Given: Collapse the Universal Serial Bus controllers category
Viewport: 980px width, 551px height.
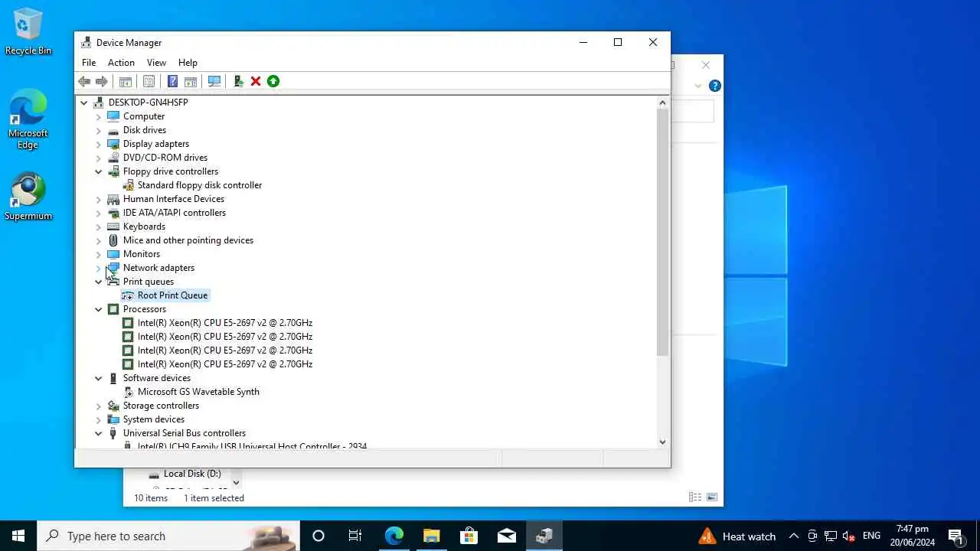Looking at the screenshot, I should (98, 433).
